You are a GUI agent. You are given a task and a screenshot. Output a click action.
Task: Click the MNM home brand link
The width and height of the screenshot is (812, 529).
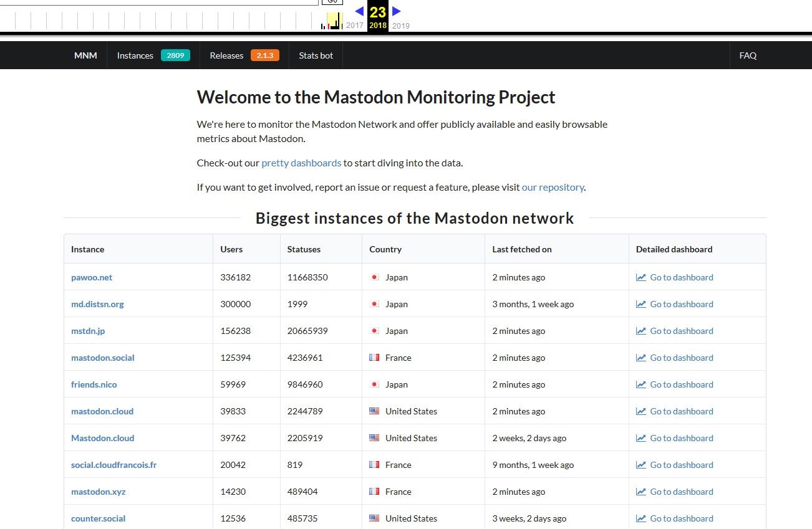85,55
